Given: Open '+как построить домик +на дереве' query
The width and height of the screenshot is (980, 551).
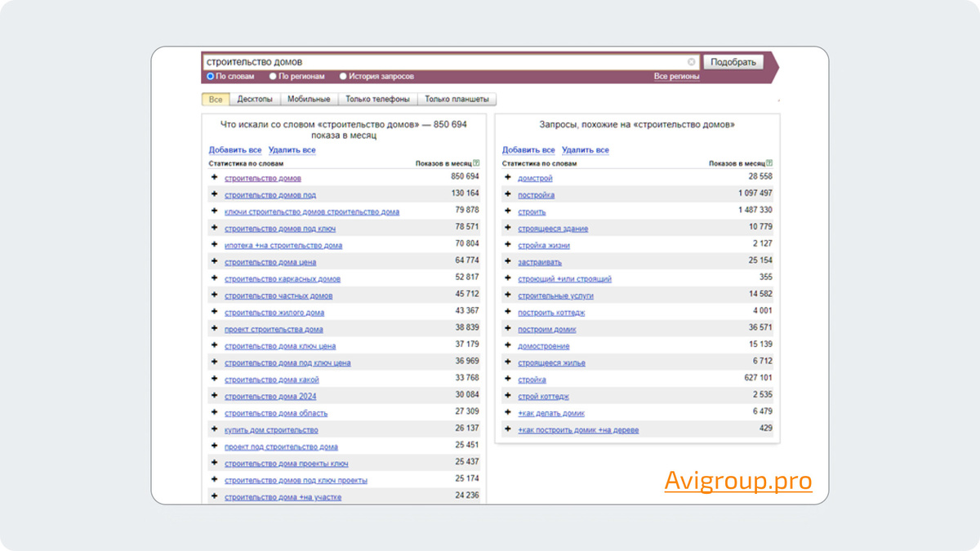Looking at the screenshot, I should pos(578,430).
